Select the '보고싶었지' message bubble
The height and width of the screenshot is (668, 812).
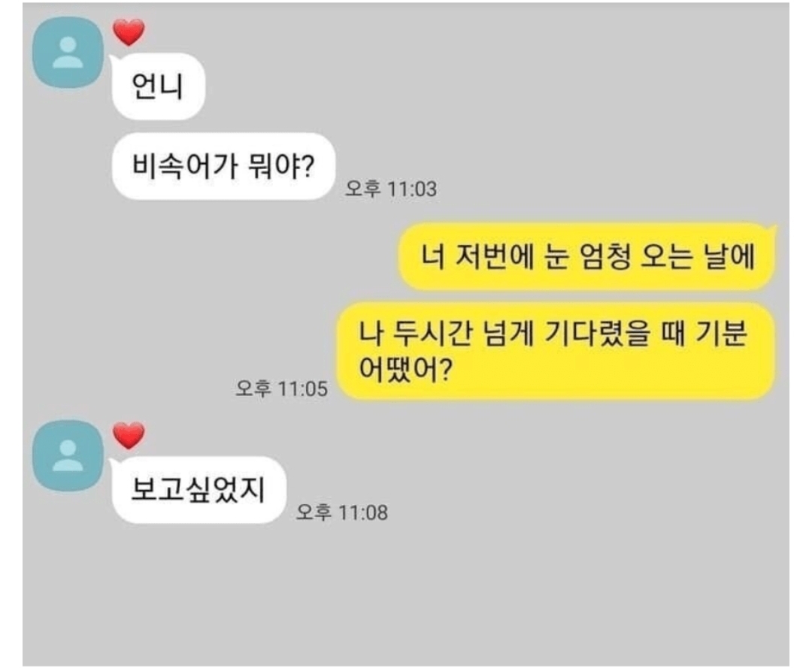tap(198, 489)
